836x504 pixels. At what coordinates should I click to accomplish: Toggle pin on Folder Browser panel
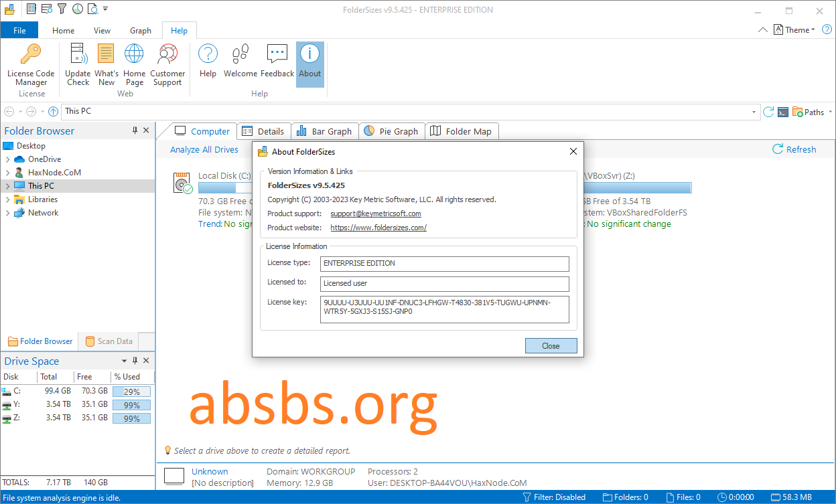click(x=135, y=131)
